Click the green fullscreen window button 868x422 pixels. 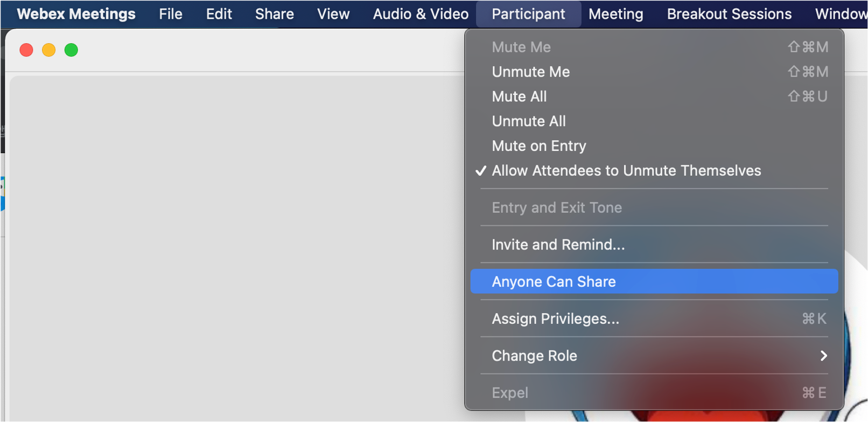71,50
